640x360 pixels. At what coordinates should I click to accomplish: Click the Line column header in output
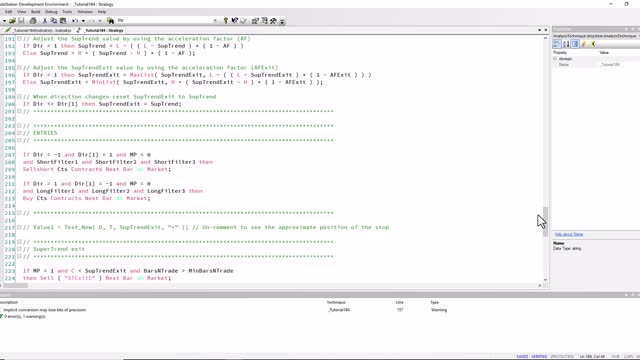click(x=400, y=302)
